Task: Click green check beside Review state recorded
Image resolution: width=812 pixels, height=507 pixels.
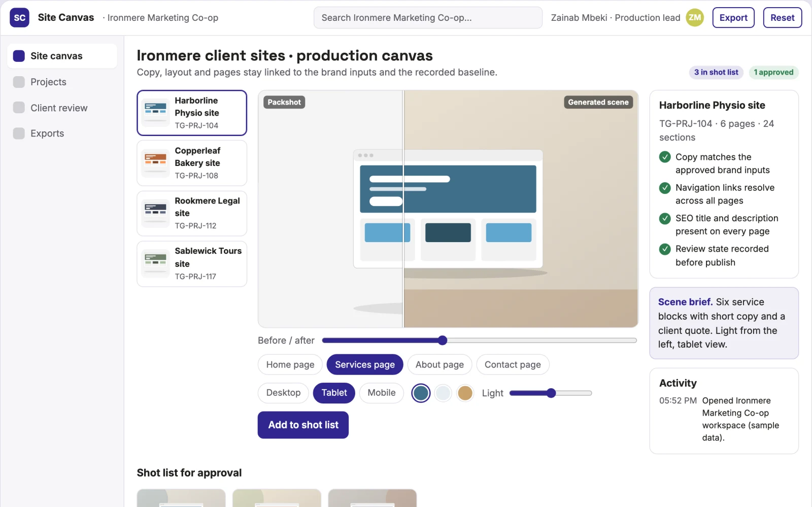Action: [665, 249]
